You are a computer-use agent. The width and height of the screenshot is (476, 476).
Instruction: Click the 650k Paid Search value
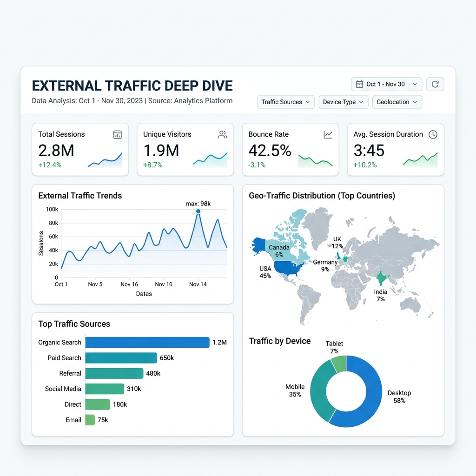(x=167, y=358)
